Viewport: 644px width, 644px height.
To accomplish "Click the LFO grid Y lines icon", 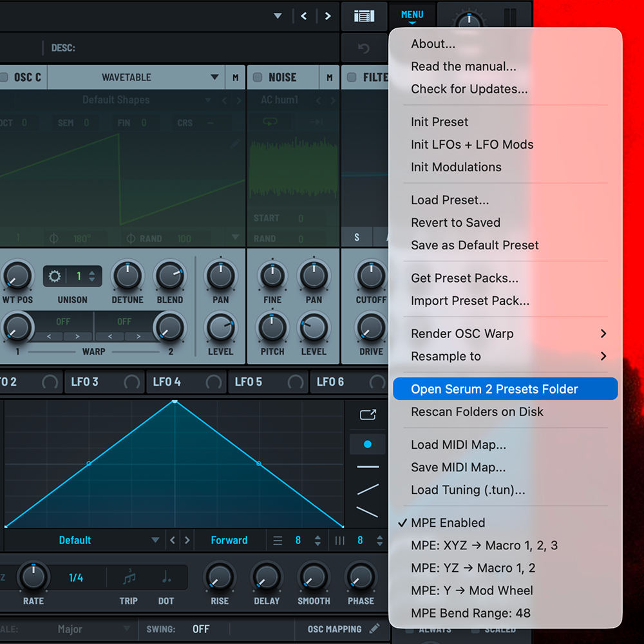I will pyautogui.click(x=339, y=540).
